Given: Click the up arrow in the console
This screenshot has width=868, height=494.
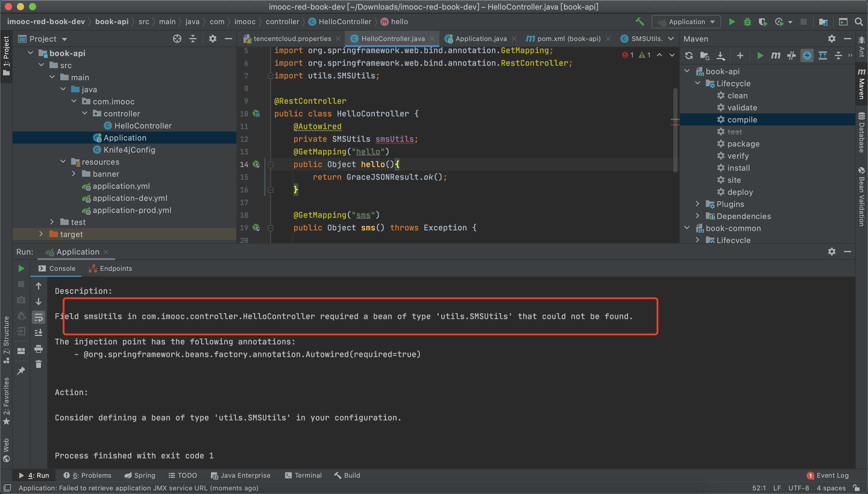Looking at the screenshot, I should (x=38, y=286).
